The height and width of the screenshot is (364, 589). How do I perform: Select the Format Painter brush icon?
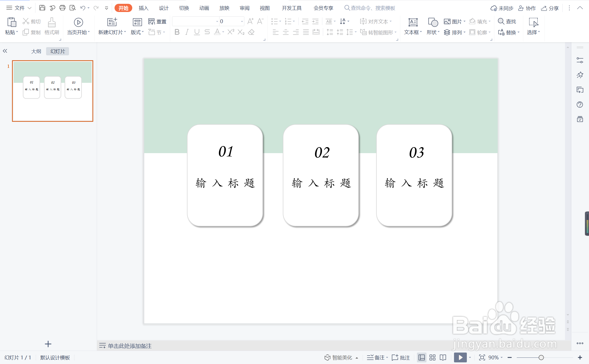point(52,22)
